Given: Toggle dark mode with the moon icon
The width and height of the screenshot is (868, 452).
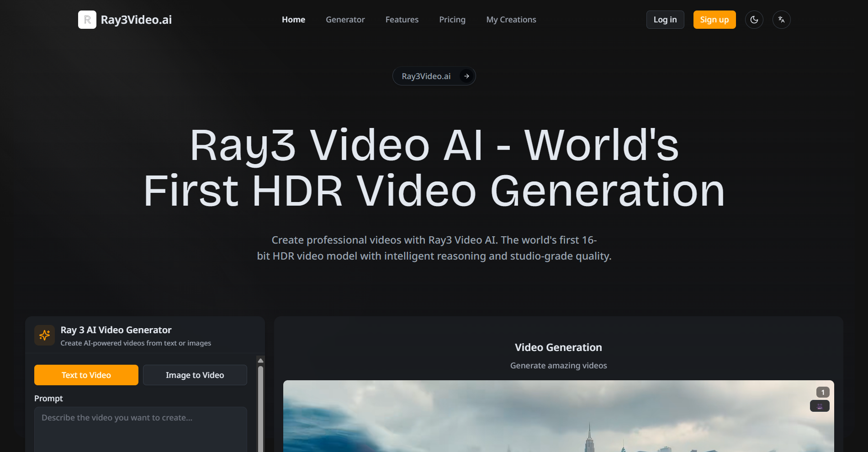Looking at the screenshot, I should click(754, 20).
